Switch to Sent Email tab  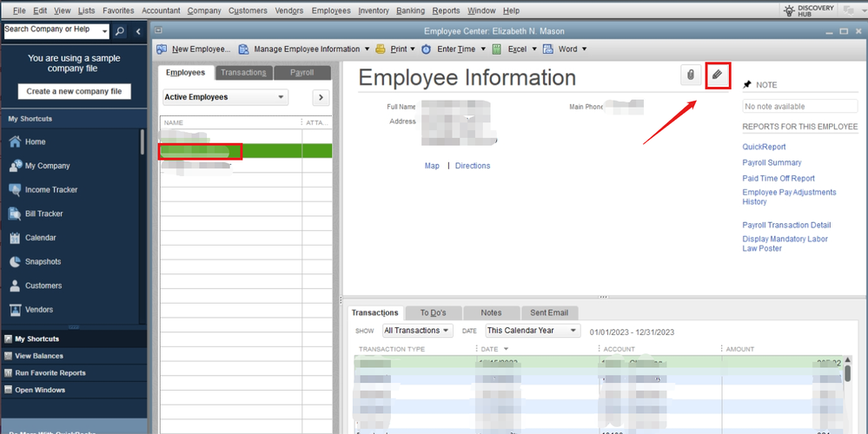tap(549, 313)
